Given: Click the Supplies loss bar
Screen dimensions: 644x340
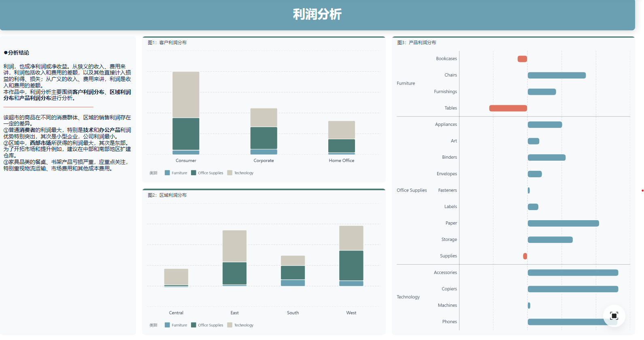Looking at the screenshot, I should pos(525,256).
